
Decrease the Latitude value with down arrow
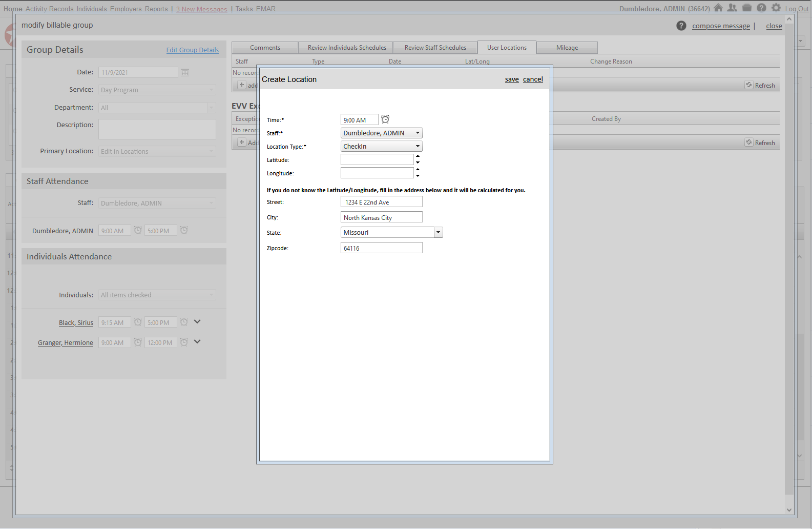tap(418, 162)
